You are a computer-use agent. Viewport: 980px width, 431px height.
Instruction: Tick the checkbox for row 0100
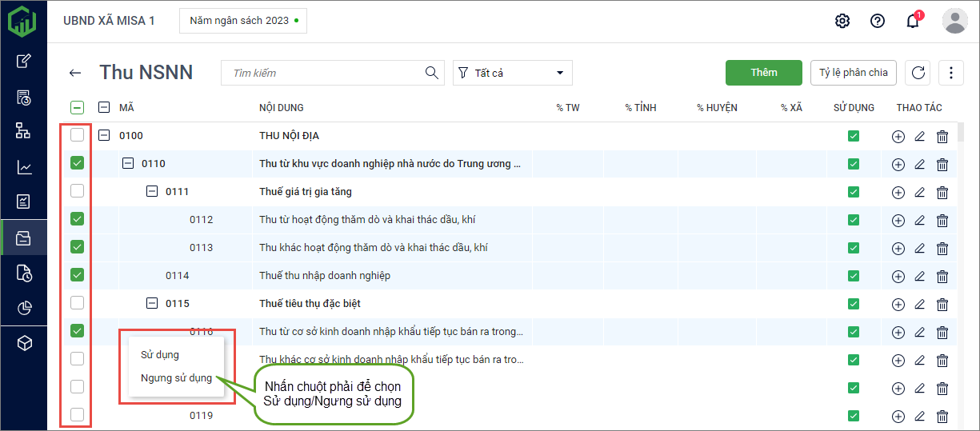click(x=77, y=135)
